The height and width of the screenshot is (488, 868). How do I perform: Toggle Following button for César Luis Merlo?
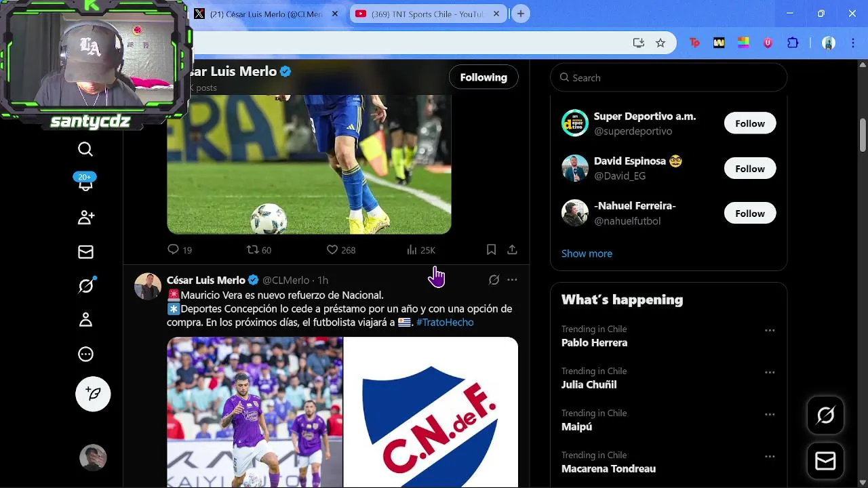tap(484, 77)
